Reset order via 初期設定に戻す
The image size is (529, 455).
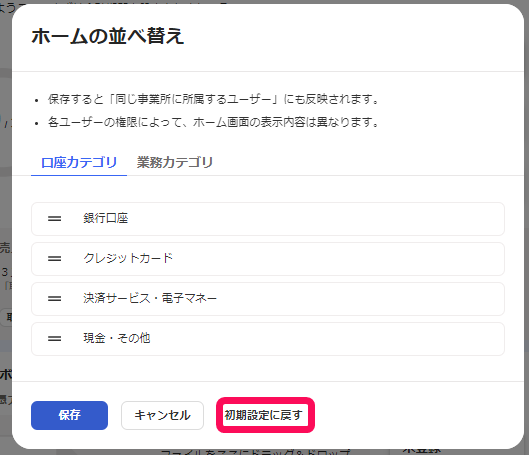click(264, 415)
